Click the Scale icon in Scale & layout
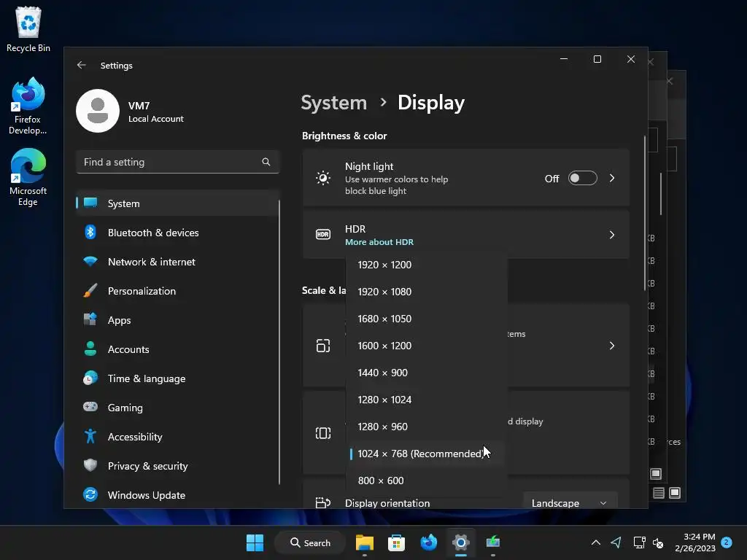The image size is (747, 560). (323, 346)
